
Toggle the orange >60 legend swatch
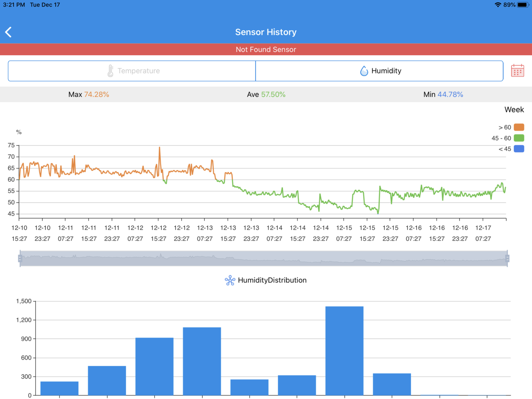click(x=519, y=127)
